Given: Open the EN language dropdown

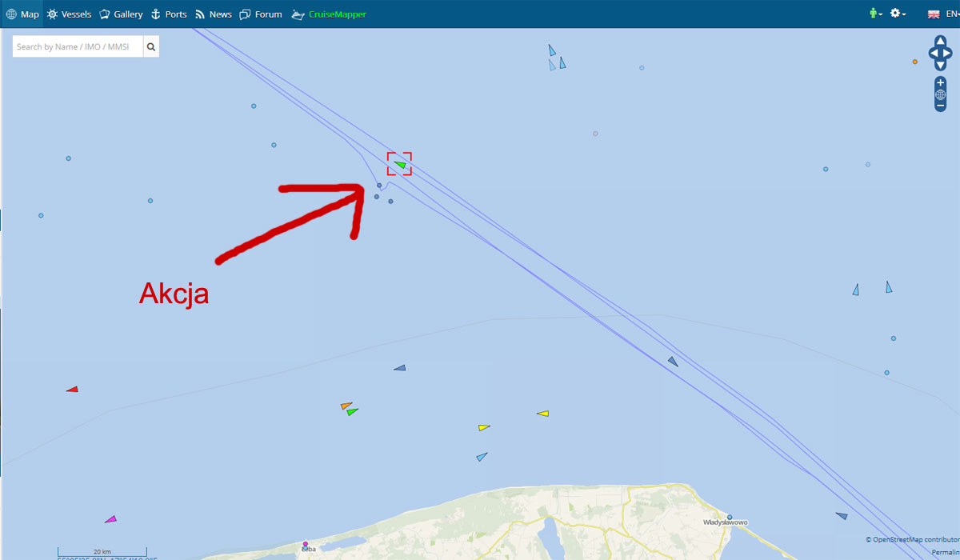Looking at the screenshot, I should click(x=944, y=14).
